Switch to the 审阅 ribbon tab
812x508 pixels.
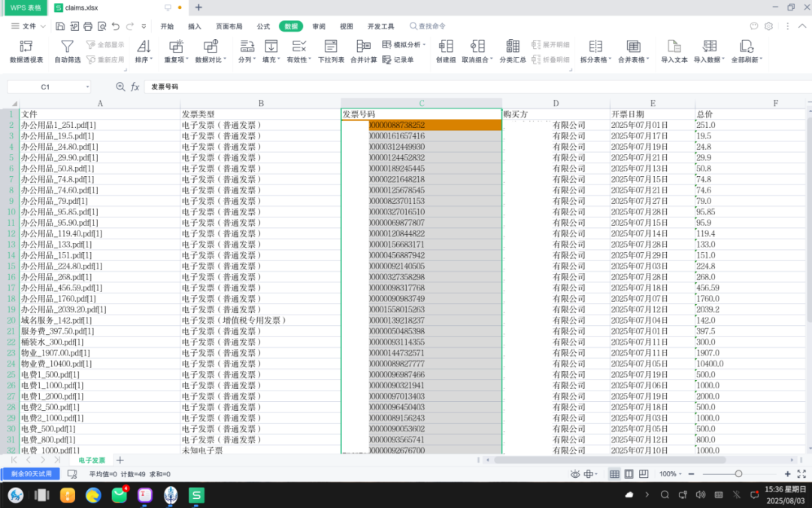[319, 26]
